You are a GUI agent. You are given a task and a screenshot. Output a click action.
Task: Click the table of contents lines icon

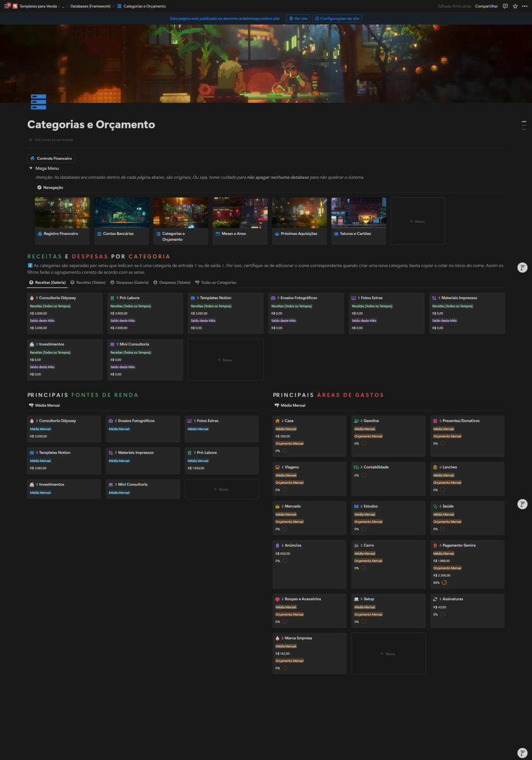pyautogui.click(x=524, y=125)
